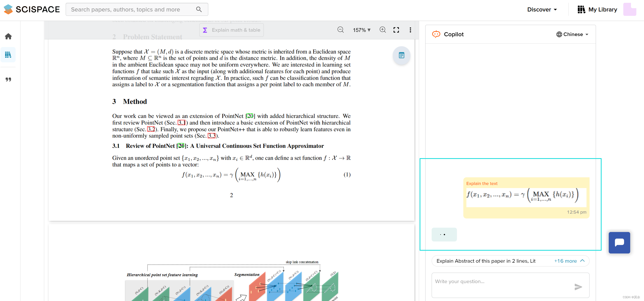644x301 pixels.
Task: Click the search magnifier icon
Action: [199, 9]
